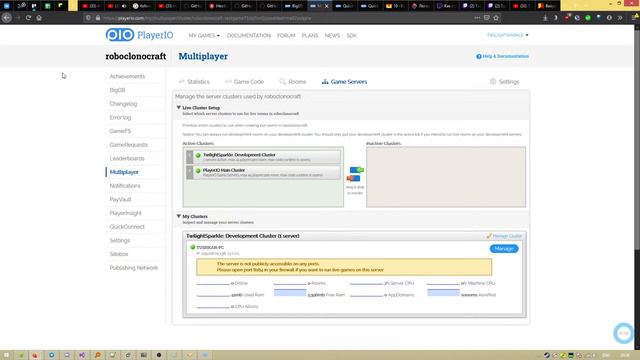640x360 pixels.
Task: Open Publishing Network in the sidebar
Action: (133, 268)
